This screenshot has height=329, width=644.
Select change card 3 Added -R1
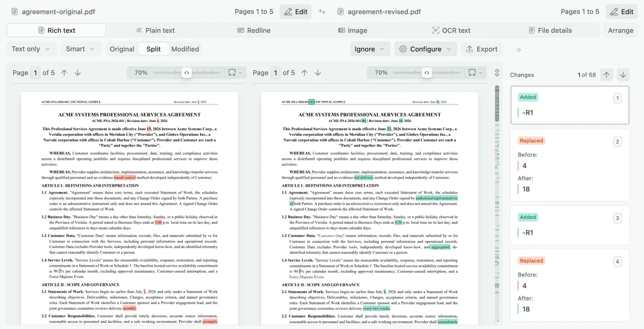[570, 225]
